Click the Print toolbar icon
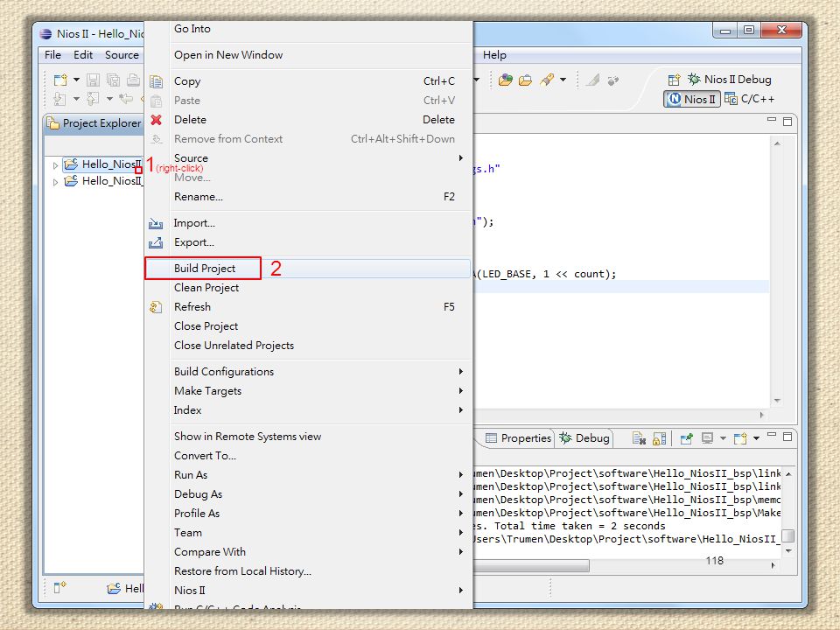840x630 pixels. tap(133, 80)
